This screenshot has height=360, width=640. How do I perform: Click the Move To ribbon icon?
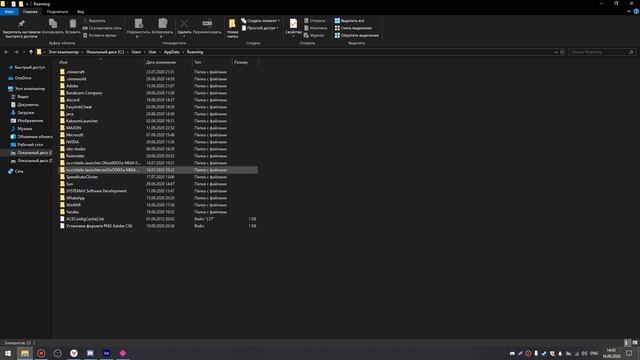138,23
